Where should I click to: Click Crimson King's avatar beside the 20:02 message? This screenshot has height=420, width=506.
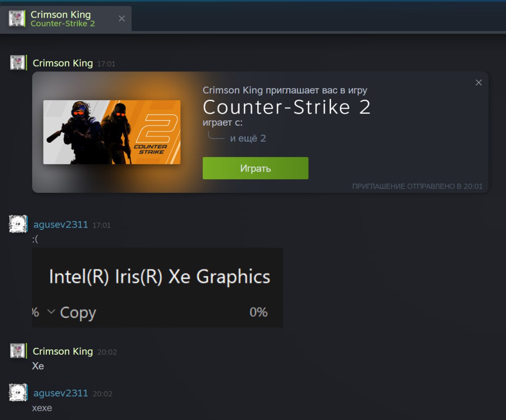[x=17, y=351]
